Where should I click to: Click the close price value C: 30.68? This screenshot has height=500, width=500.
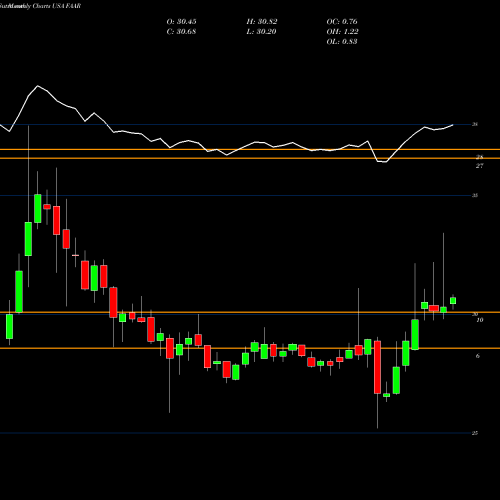pyautogui.click(x=181, y=32)
